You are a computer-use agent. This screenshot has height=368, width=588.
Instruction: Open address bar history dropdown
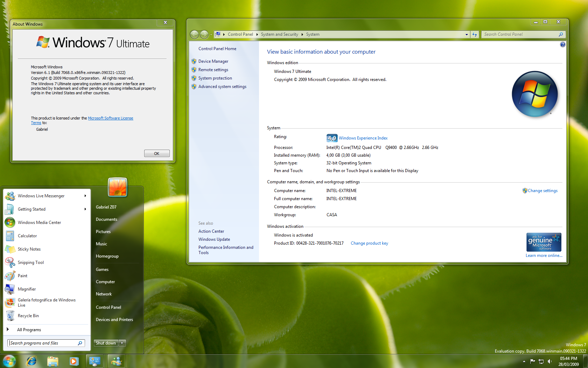[x=467, y=34]
